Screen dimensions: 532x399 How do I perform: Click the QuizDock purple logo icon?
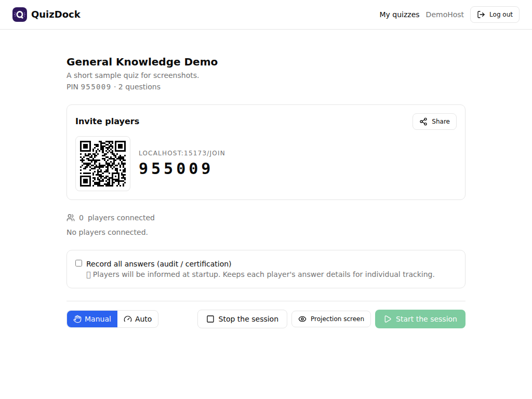20,15
